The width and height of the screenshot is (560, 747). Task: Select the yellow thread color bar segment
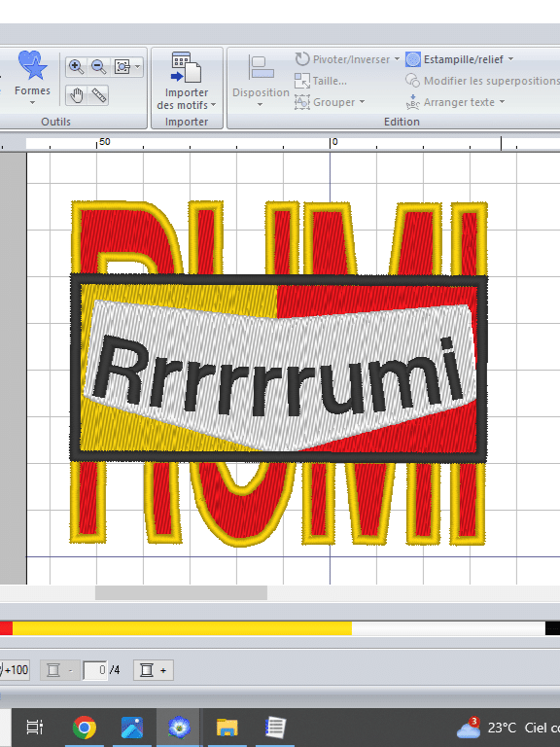(x=182, y=628)
